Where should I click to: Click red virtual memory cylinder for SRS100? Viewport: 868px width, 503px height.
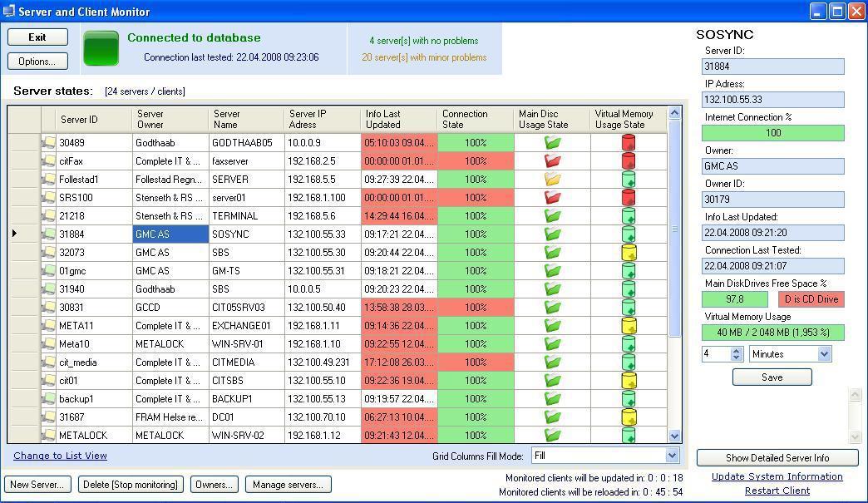(629, 198)
